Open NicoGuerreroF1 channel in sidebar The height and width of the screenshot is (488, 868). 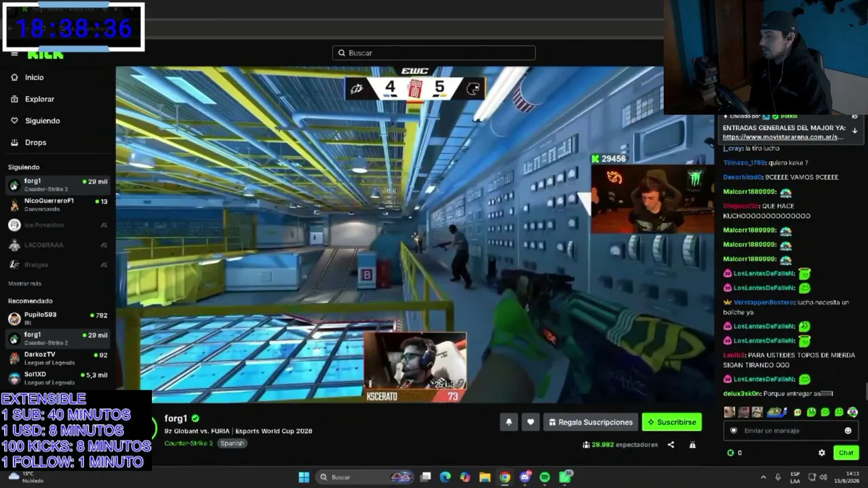point(58,205)
